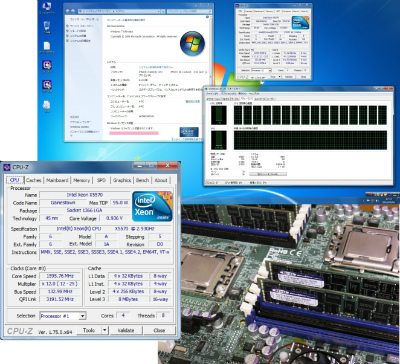Click the Windows logo in System window
400x364 pixels.
click(x=192, y=44)
